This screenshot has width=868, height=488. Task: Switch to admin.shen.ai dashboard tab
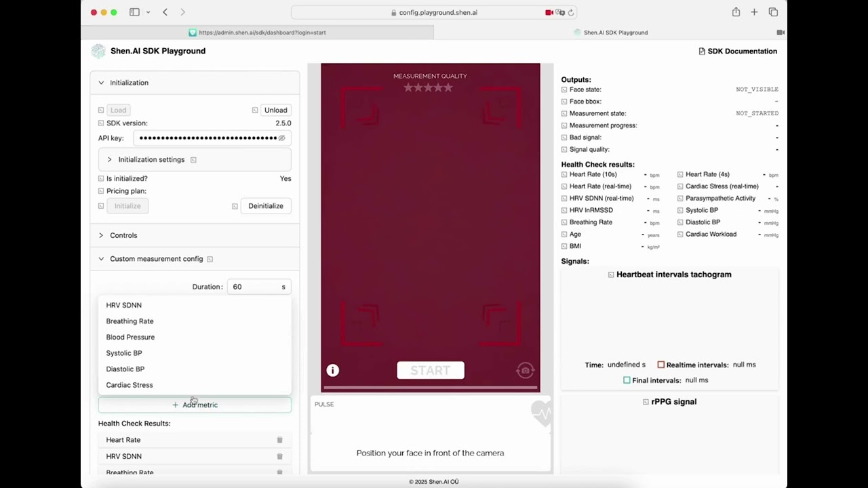pyautogui.click(x=257, y=33)
